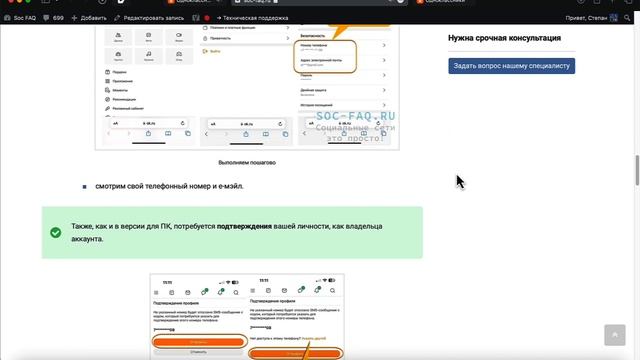This screenshot has height=360, width=640.
Task: Click the soc-faq.ru address bar
Action: [x=319, y=2]
